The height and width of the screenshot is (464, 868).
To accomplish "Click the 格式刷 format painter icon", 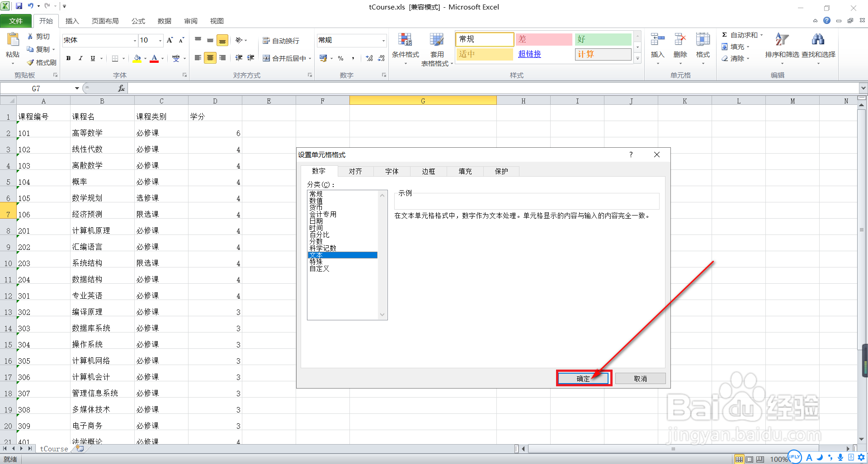I will point(41,62).
